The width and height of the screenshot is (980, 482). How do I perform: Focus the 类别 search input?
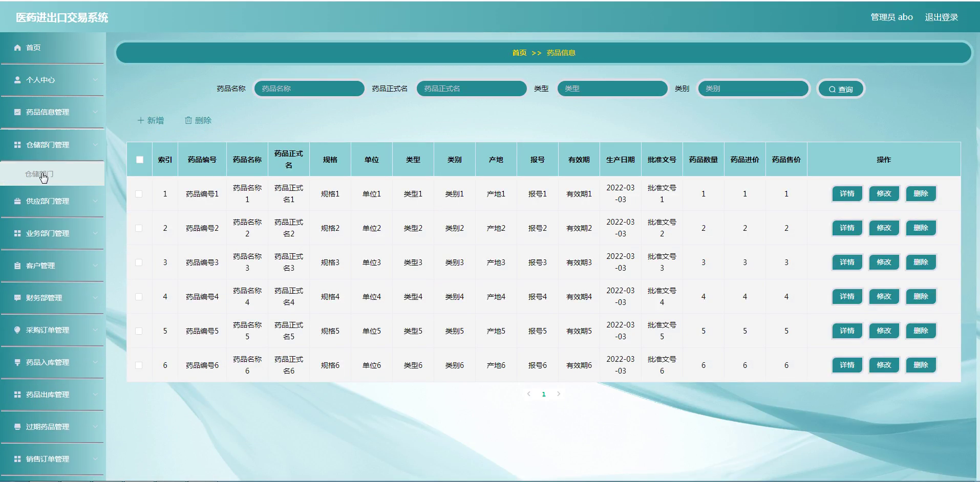pyautogui.click(x=753, y=89)
